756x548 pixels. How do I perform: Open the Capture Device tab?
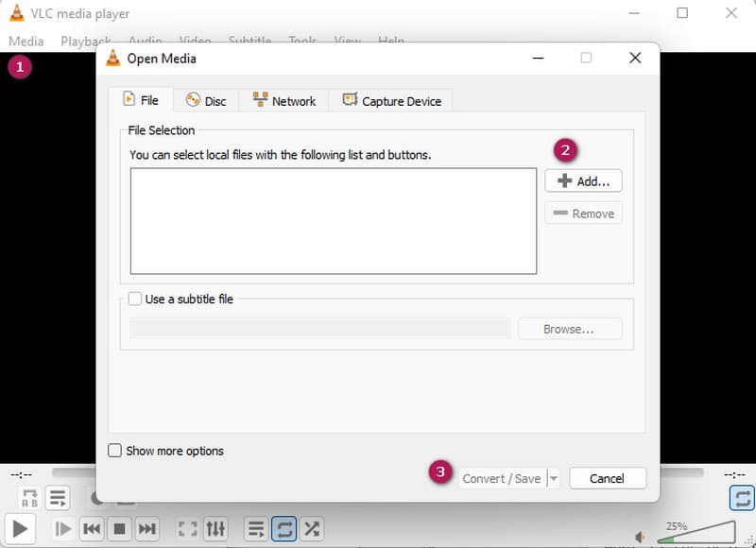(391, 100)
